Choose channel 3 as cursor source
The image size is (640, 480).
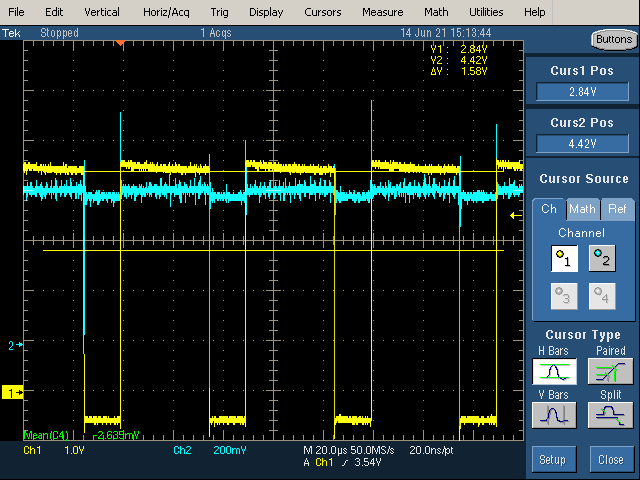(564, 296)
